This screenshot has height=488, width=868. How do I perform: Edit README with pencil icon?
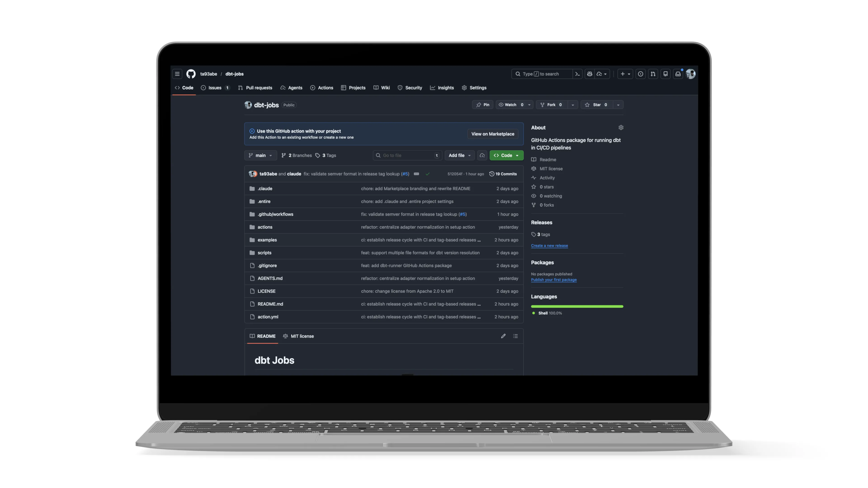click(503, 336)
